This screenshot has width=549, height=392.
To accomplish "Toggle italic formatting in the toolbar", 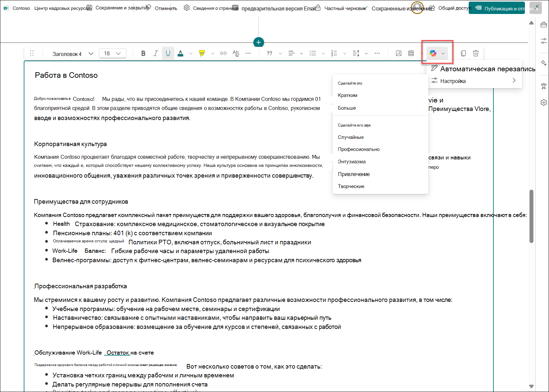I will click(x=156, y=53).
